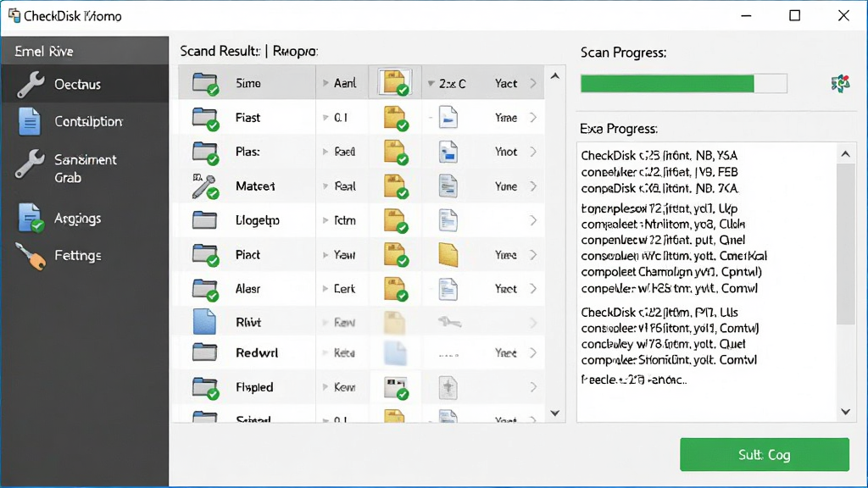Click the yellow page icon in Piact row

tap(448, 255)
